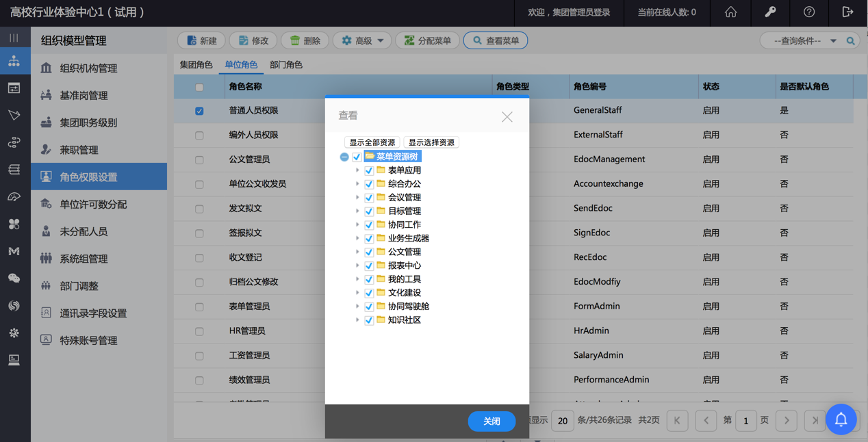Click the collapse sidebar icon at top left
This screenshot has width=868, height=442.
tap(14, 36)
